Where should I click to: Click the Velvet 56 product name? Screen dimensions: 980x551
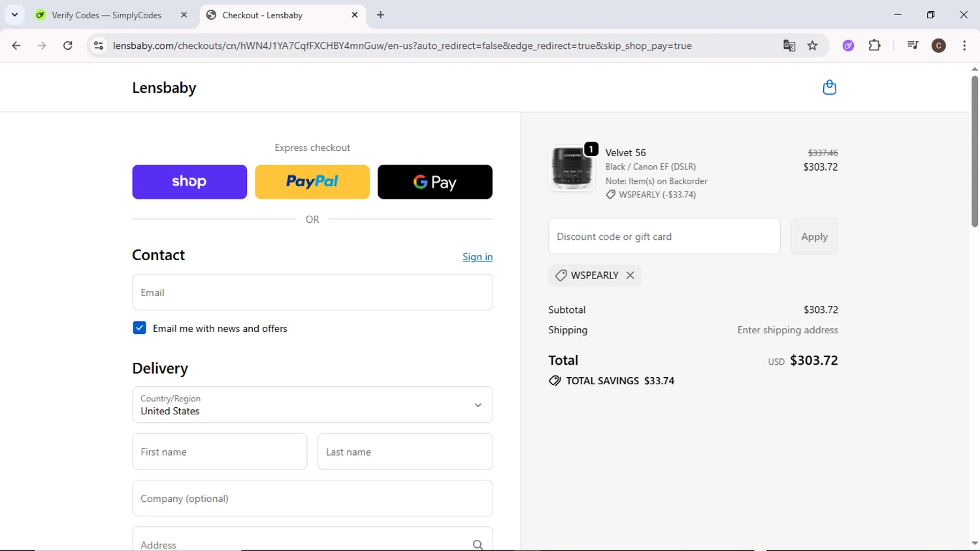(625, 152)
